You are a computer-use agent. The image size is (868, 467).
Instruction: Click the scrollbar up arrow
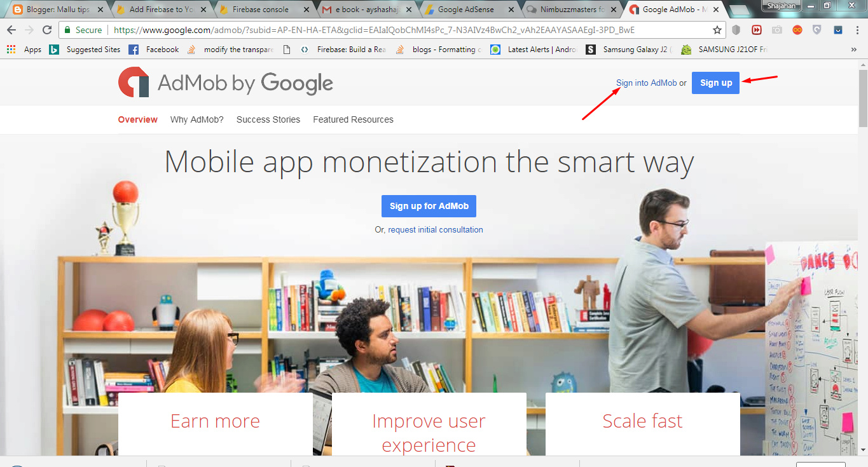[x=863, y=64]
